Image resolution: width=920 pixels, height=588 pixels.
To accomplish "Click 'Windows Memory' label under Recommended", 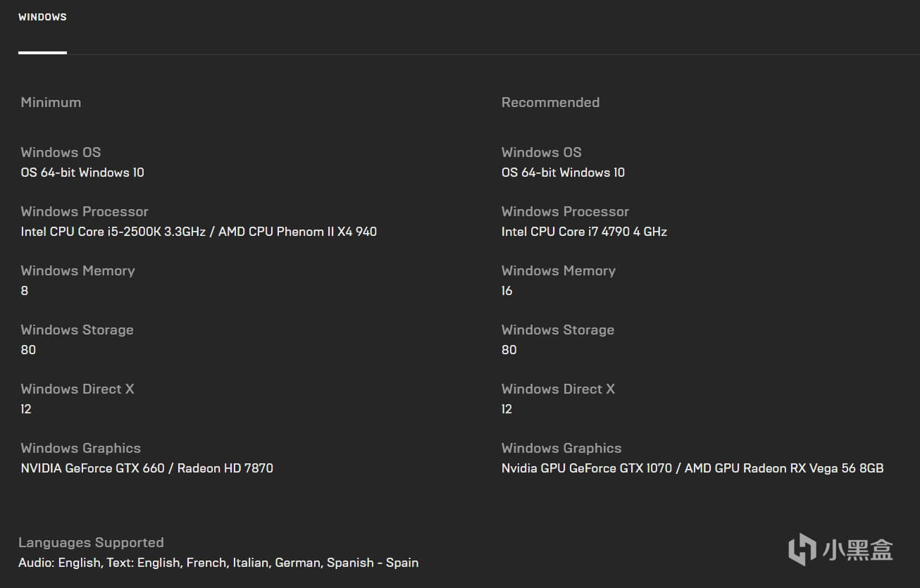I will (558, 270).
